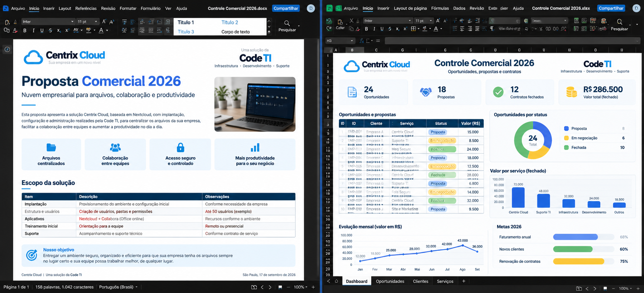This screenshot has height=293, width=644.
Task: Increase font size in the document toolbar
Action: point(104,21)
